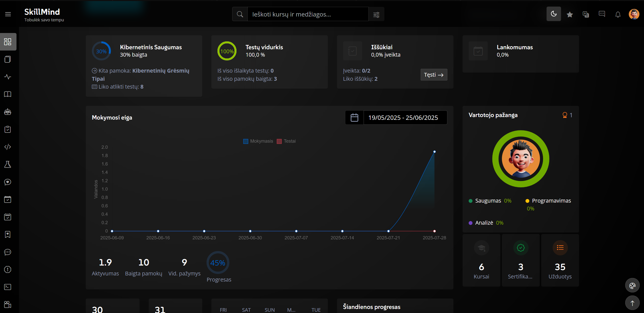Screen dimensions: 644x313
Task: Click the course search input field
Action: click(308, 14)
